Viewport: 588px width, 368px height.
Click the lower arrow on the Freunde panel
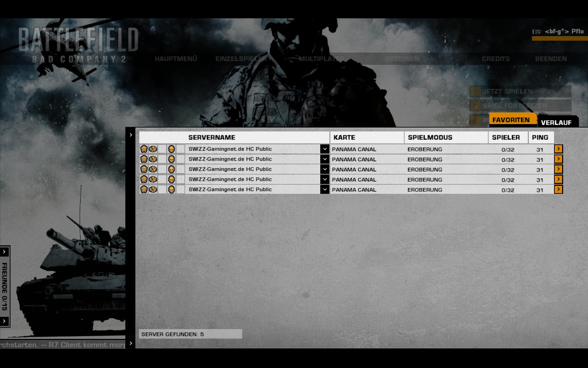tap(4, 321)
